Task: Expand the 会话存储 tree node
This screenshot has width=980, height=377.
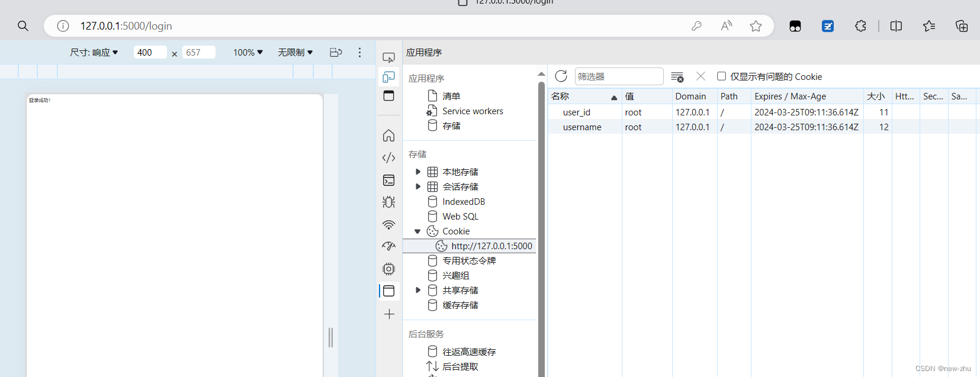Action: [418, 186]
